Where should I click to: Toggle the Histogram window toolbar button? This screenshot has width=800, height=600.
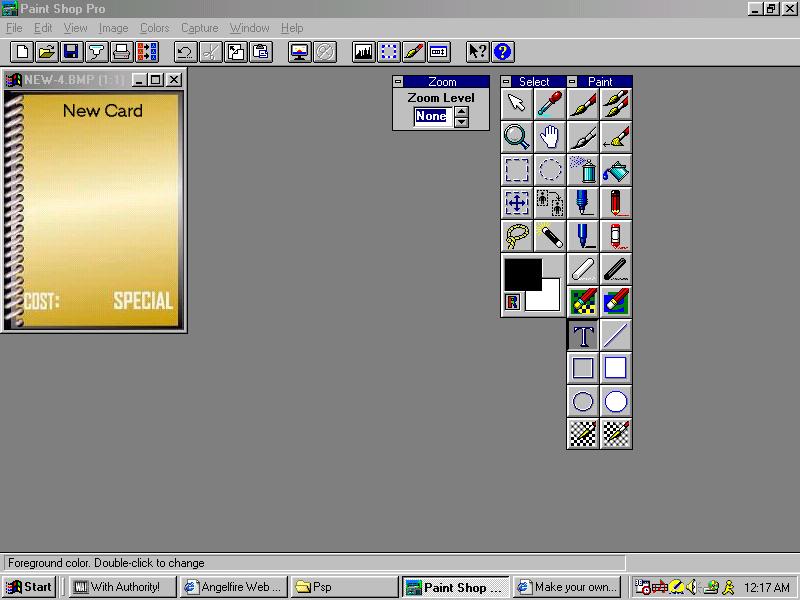(363, 51)
